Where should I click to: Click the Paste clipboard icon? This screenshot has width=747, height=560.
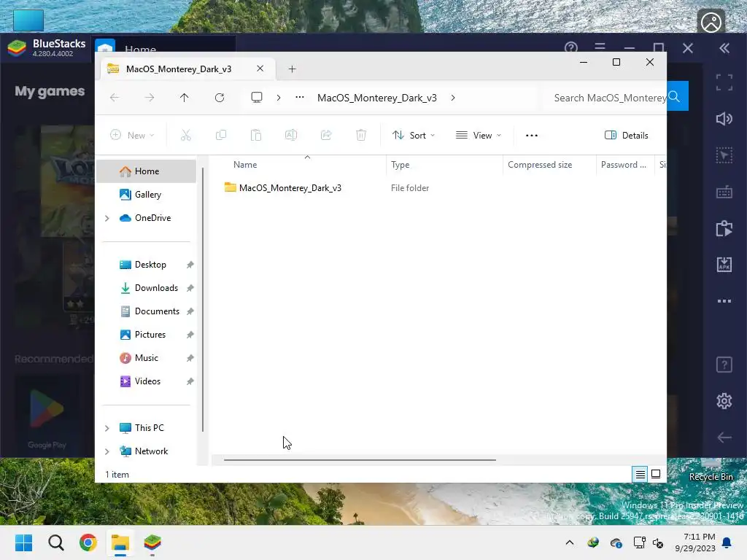pyautogui.click(x=256, y=135)
